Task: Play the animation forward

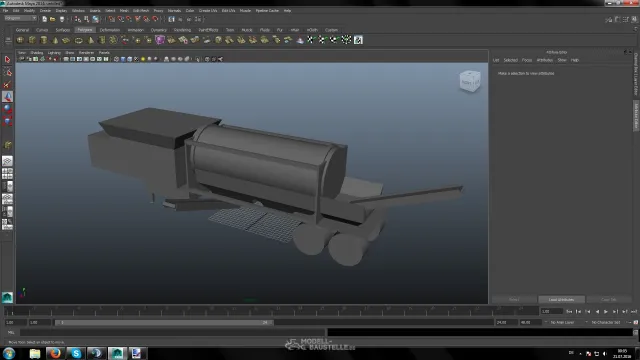Action: (x=606, y=311)
